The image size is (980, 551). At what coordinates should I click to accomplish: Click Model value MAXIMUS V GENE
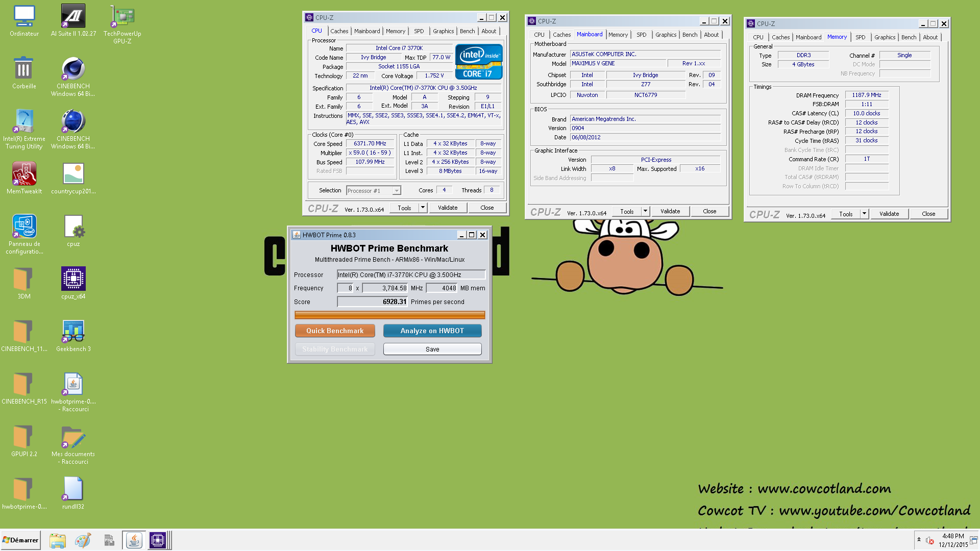click(x=618, y=64)
